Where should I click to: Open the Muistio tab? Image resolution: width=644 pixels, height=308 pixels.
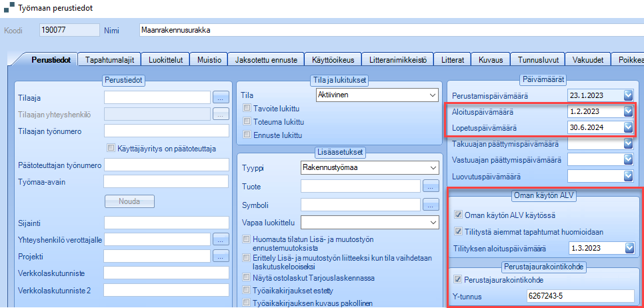pos(209,59)
